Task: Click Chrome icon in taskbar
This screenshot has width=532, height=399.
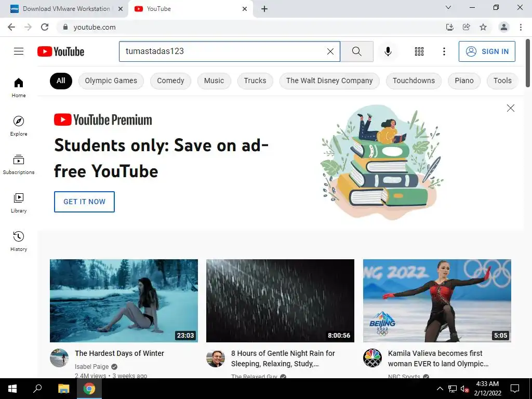Action: coord(89,389)
